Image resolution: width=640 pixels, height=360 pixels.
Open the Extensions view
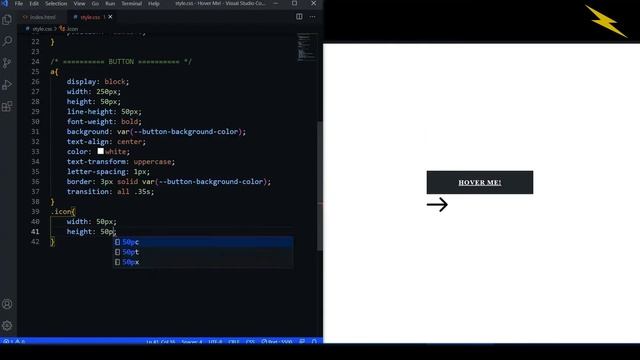coord(7,107)
